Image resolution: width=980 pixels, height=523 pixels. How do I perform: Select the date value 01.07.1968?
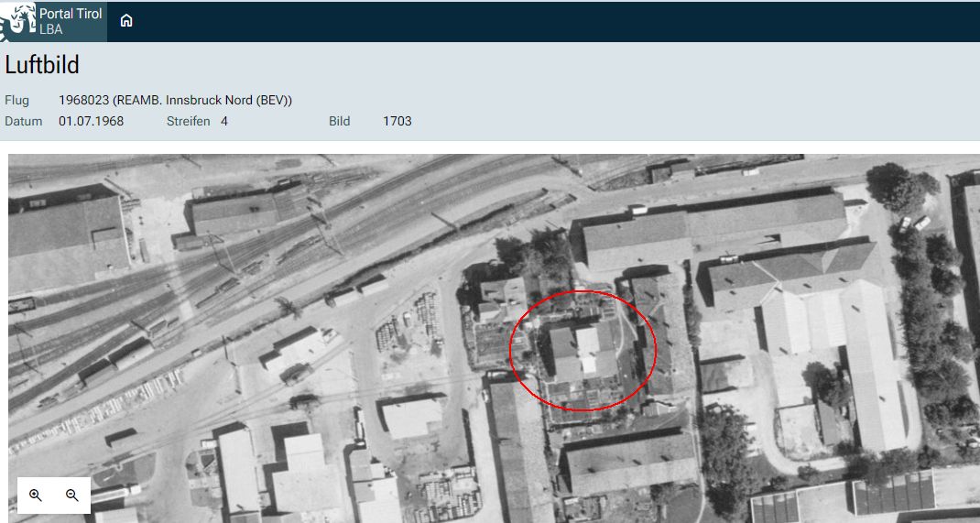pyautogui.click(x=92, y=121)
